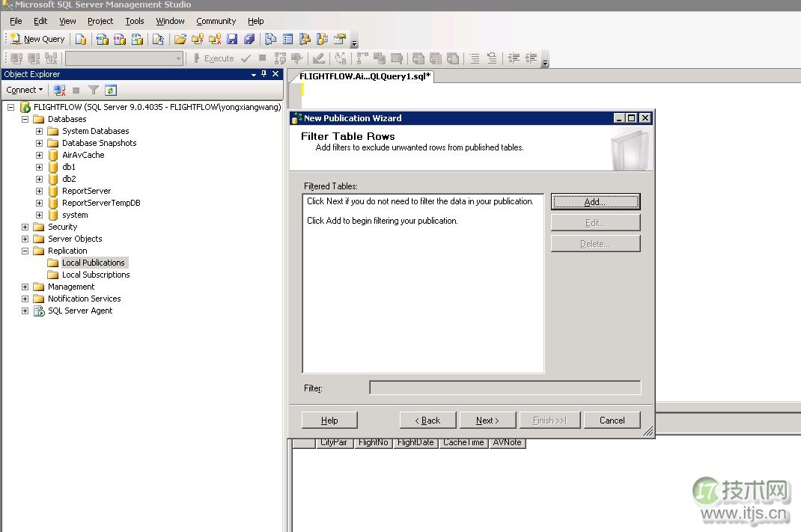Click the Increase Indent icon

[532, 58]
